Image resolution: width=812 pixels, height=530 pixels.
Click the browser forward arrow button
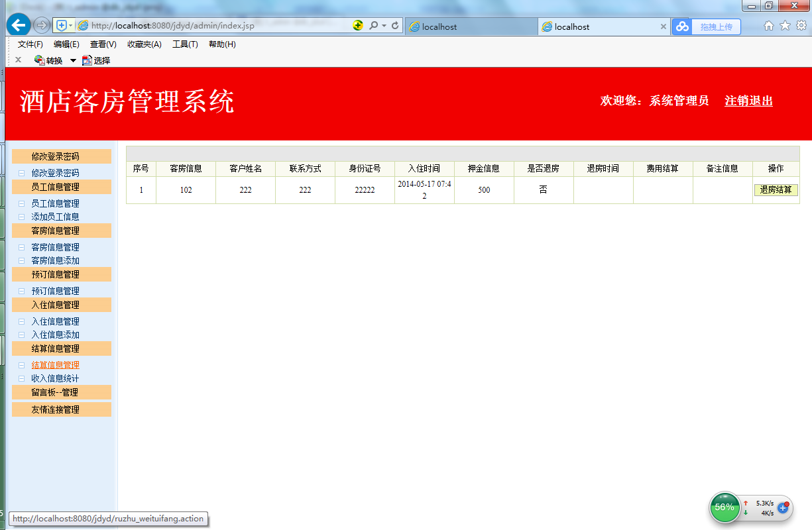coord(42,25)
